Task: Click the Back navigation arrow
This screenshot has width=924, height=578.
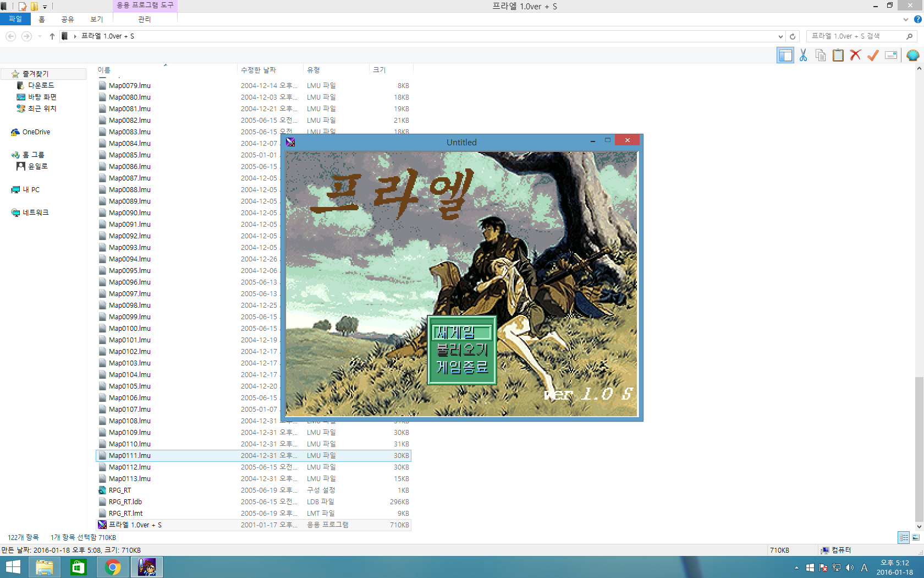Action: coord(10,36)
